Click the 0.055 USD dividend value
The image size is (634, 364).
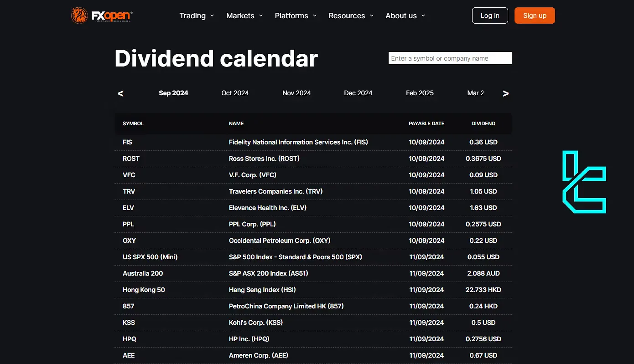pos(483,257)
